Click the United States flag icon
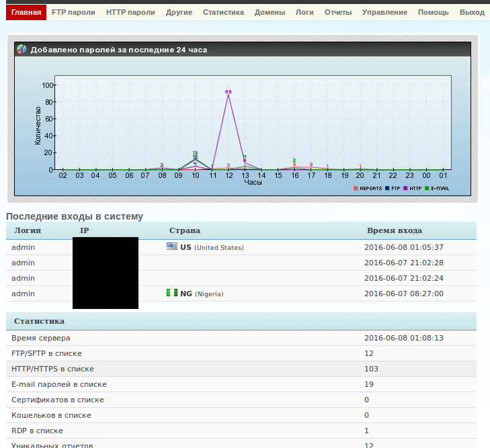This screenshot has height=448, width=490. (172, 247)
